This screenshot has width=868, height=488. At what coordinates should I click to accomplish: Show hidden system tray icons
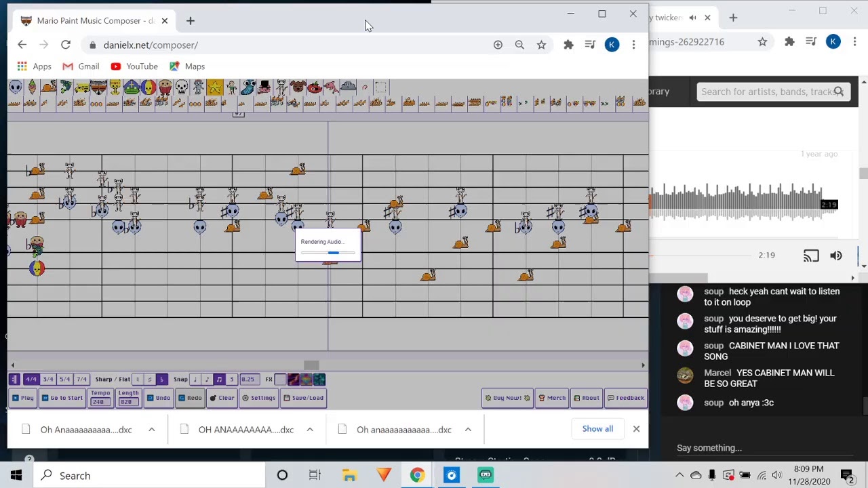(679, 475)
